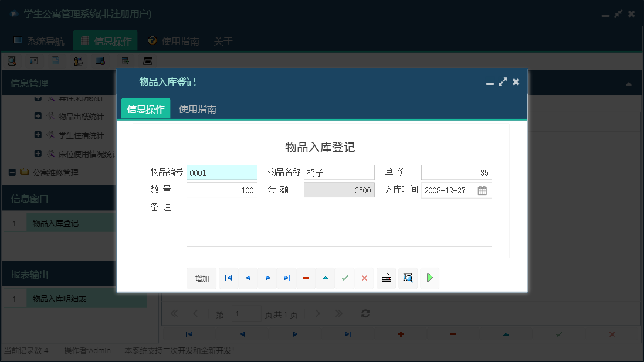Image resolution: width=644 pixels, height=362 pixels.
Task: Confirm the entry with the green check icon
Action: 345,278
